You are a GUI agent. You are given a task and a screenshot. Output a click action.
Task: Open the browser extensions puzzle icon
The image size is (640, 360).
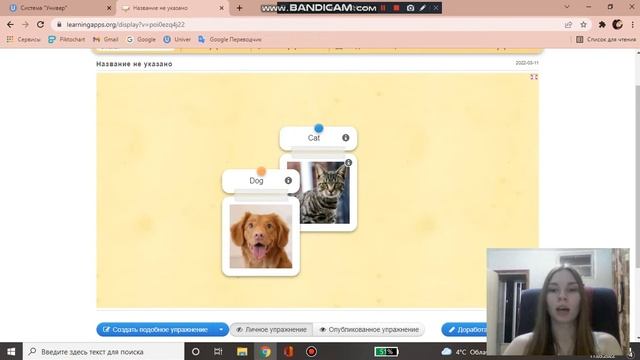pos(602,24)
